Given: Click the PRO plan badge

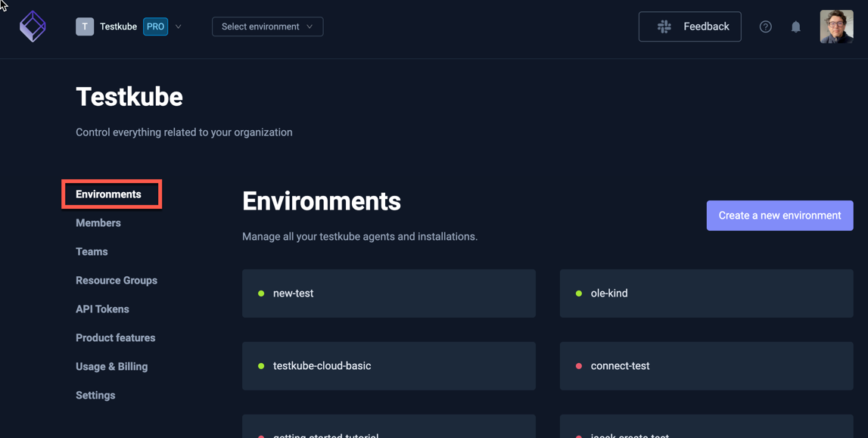Looking at the screenshot, I should click(x=156, y=26).
